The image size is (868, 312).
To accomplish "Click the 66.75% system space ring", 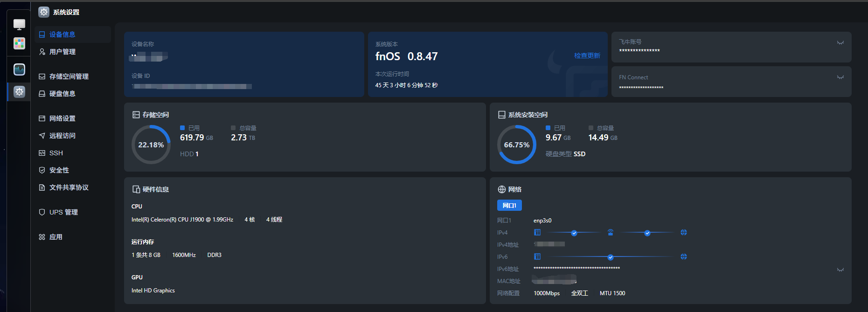I will pyautogui.click(x=517, y=145).
